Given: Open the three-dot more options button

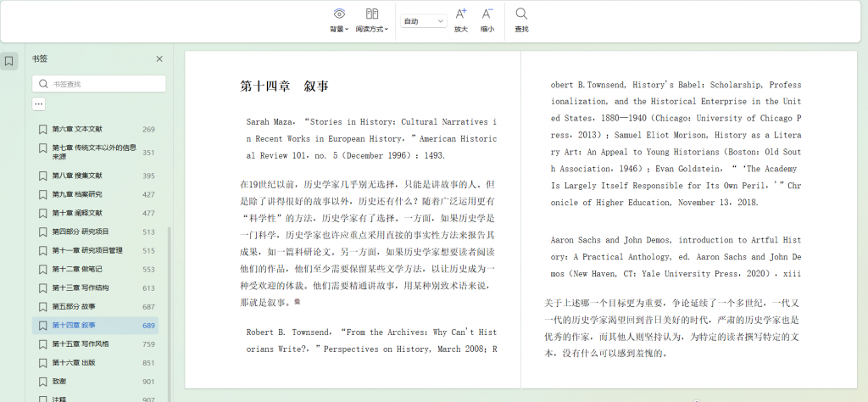Looking at the screenshot, I should (38, 103).
